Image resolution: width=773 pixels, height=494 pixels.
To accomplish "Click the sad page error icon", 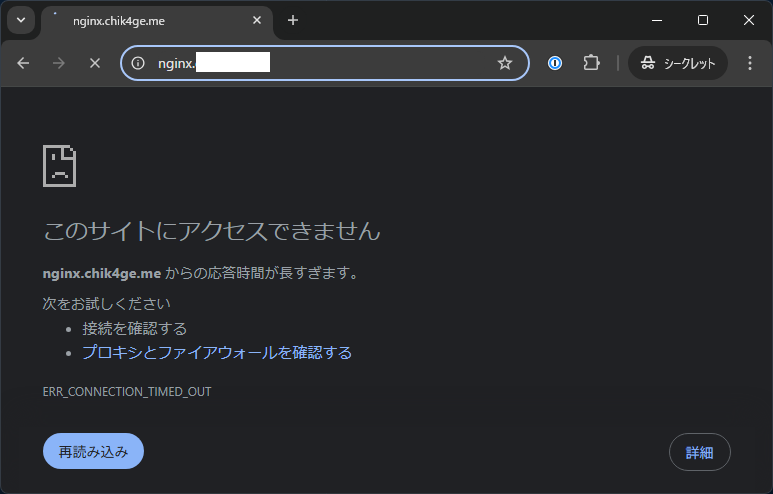I will point(60,166).
